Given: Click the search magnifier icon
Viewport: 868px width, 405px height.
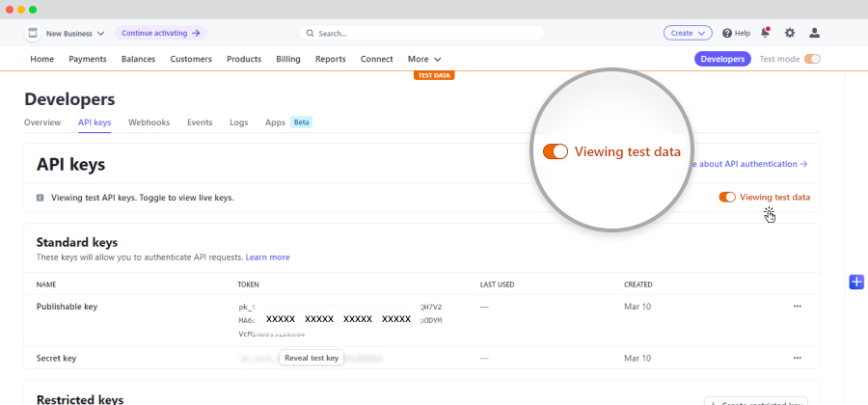Looking at the screenshot, I should tap(310, 33).
